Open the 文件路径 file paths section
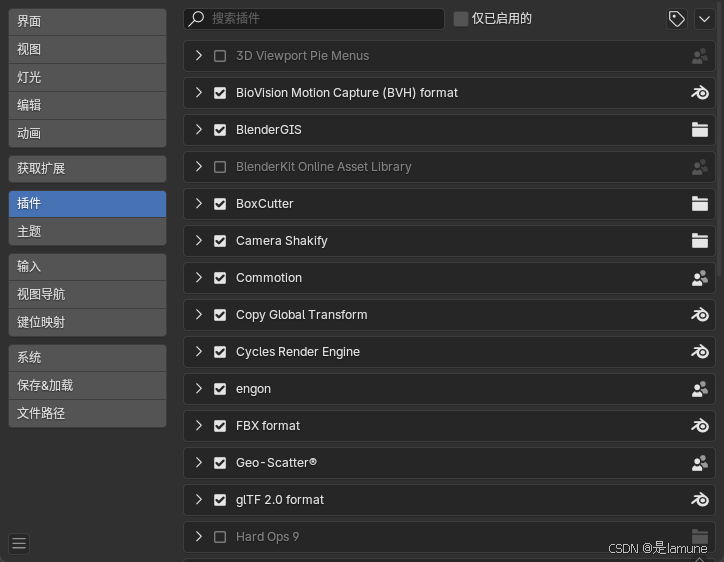Screen dimensions: 724x562 tap(87, 413)
